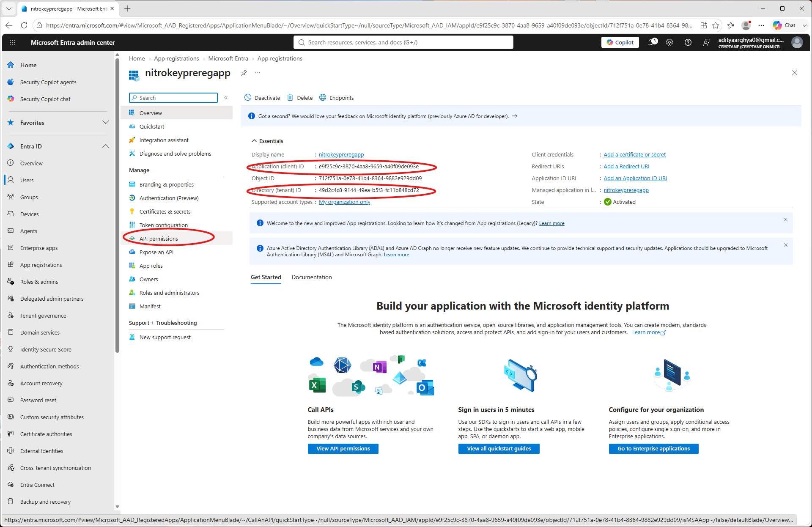Click Add a Redirect URI link
This screenshot has height=527, width=812.
click(626, 166)
